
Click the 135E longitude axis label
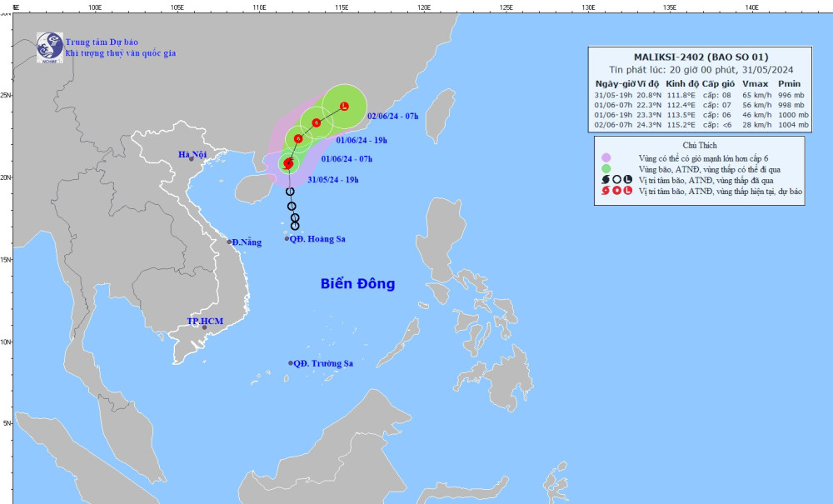[670, 7]
